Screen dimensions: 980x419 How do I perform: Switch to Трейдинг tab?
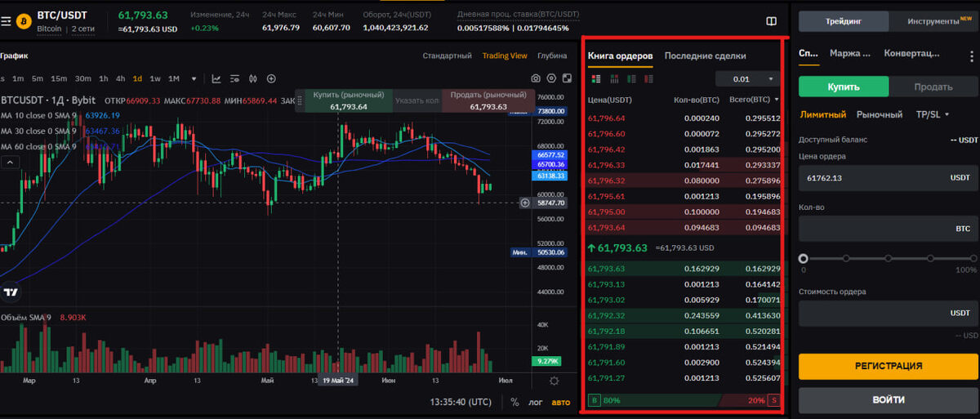(x=844, y=21)
